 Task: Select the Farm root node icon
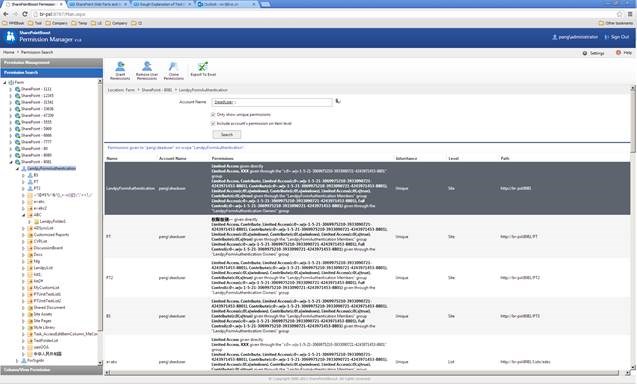pyautogui.click(x=11, y=82)
